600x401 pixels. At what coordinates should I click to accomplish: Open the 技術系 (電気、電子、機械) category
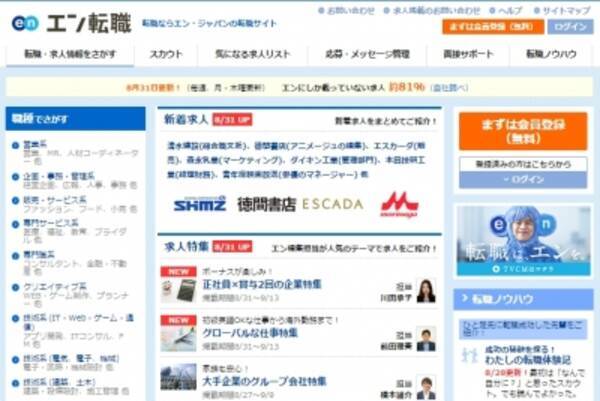[71, 359]
